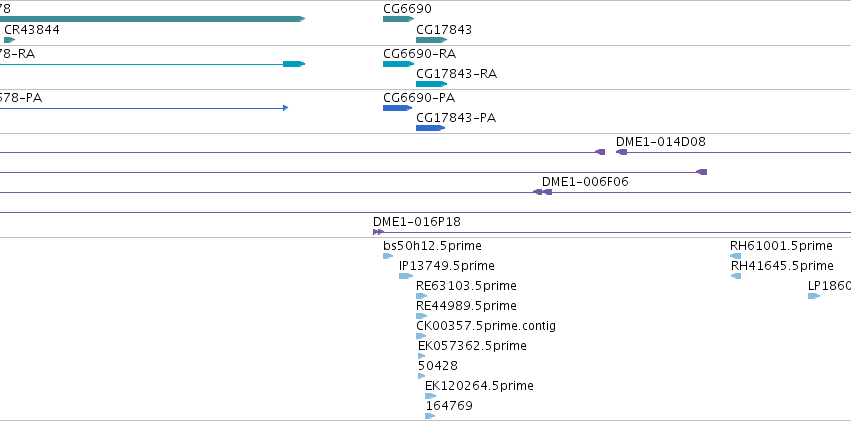Select the CG17843-RA transcript glyph
851x421 pixels.
[x=431, y=84]
